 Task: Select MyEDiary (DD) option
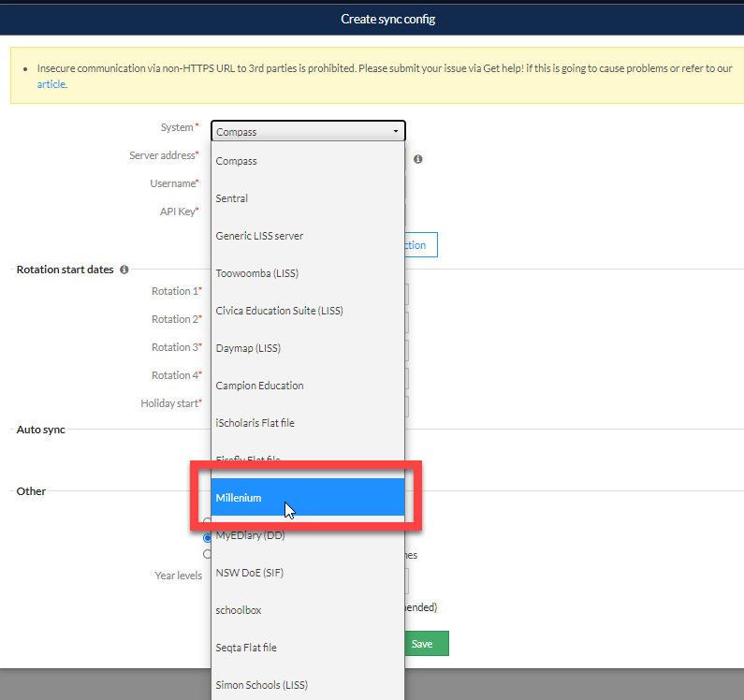(308, 535)
